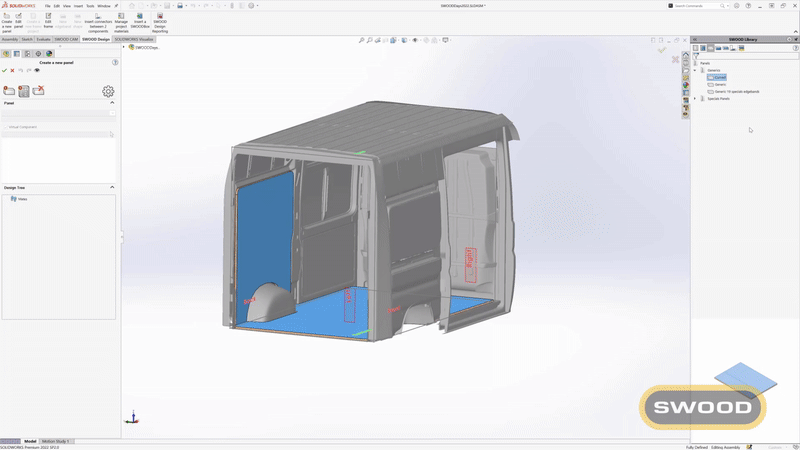Image resolution: width=800 pixels, height=450 pixels.
Task: Expand the Specials Panels folder
Action: [696, 98]
